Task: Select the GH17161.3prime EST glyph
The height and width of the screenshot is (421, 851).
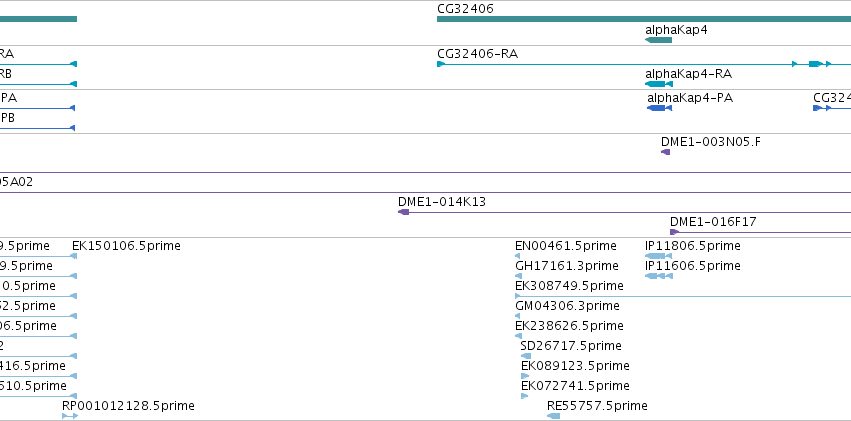Action: click(518, 276)
